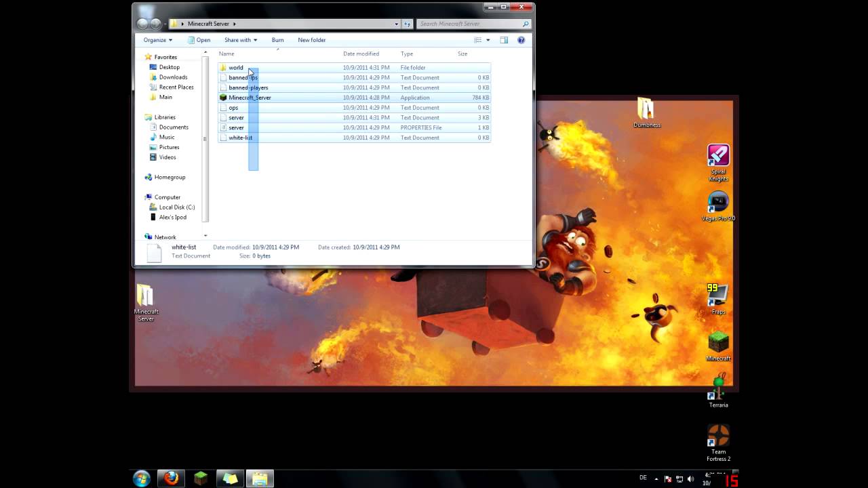The height and width of the screenshot is (488, 868).
Task: Select Downloads in Favorites sidebar
Action: [x=173, y=77]
